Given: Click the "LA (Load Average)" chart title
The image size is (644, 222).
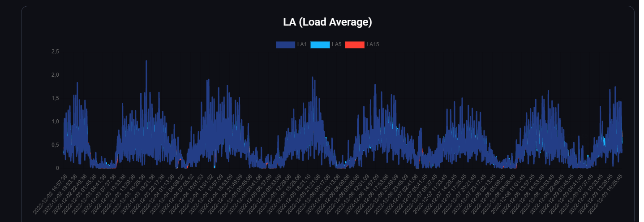Looking at the screenshot, I should point(327,22).
